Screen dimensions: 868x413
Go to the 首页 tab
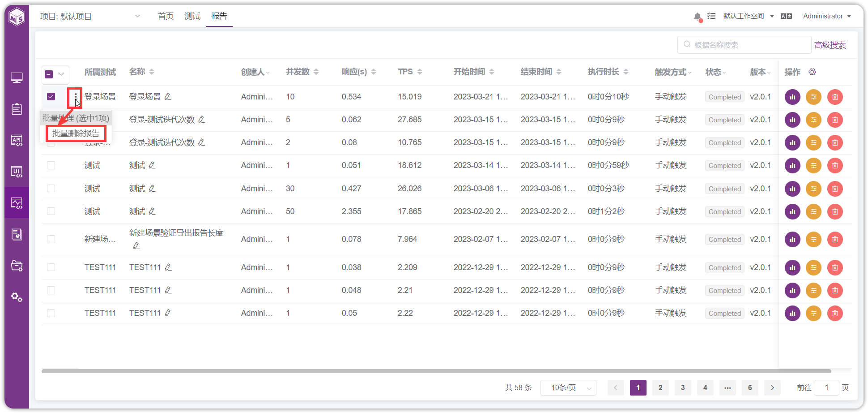(x=166, y=16)
